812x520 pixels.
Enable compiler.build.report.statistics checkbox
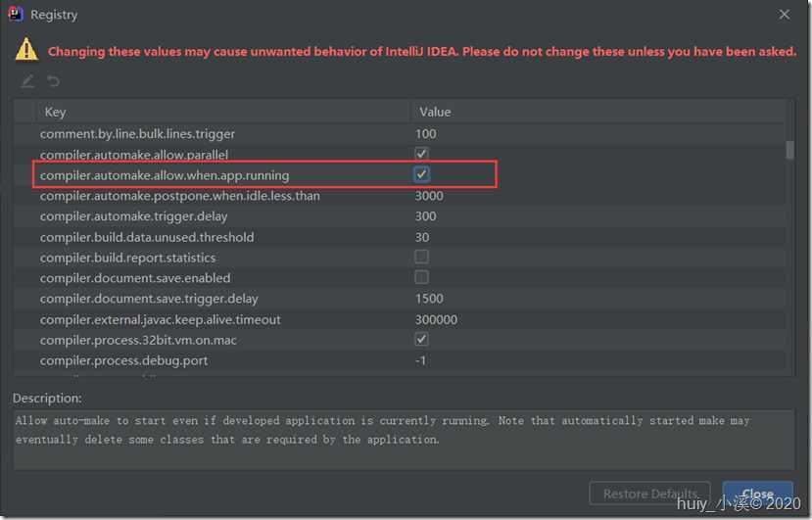[421, 257]
